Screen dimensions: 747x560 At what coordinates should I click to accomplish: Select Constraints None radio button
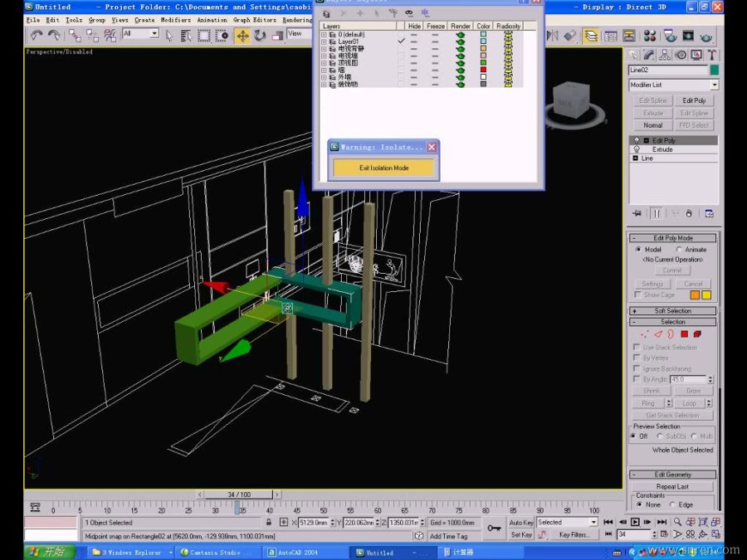[639, 504]
